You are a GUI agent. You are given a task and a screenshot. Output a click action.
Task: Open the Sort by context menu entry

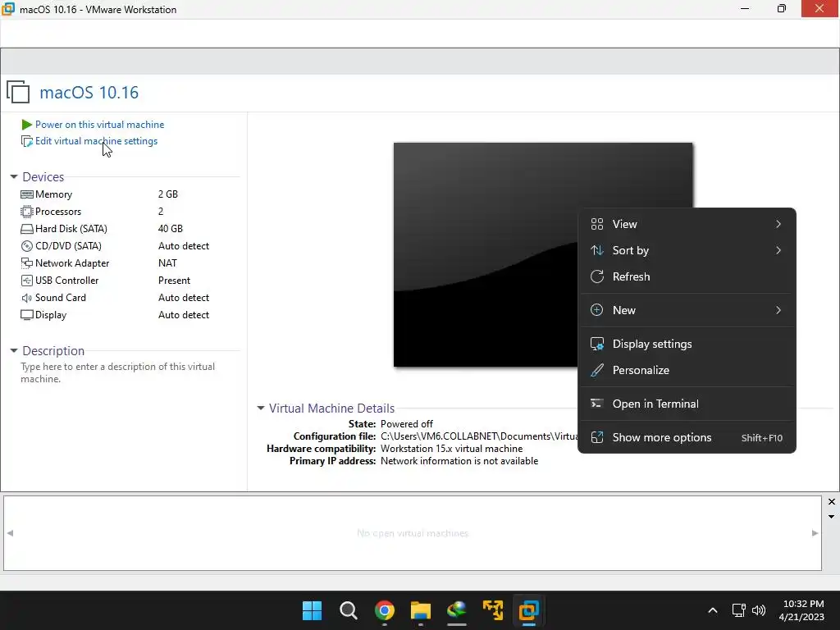(x=687, y=250)
